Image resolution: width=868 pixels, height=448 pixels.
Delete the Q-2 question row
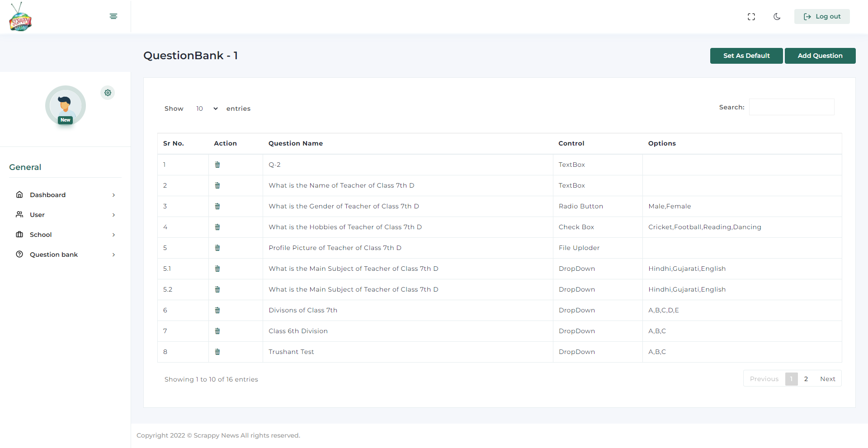click(x=217, y=165)
